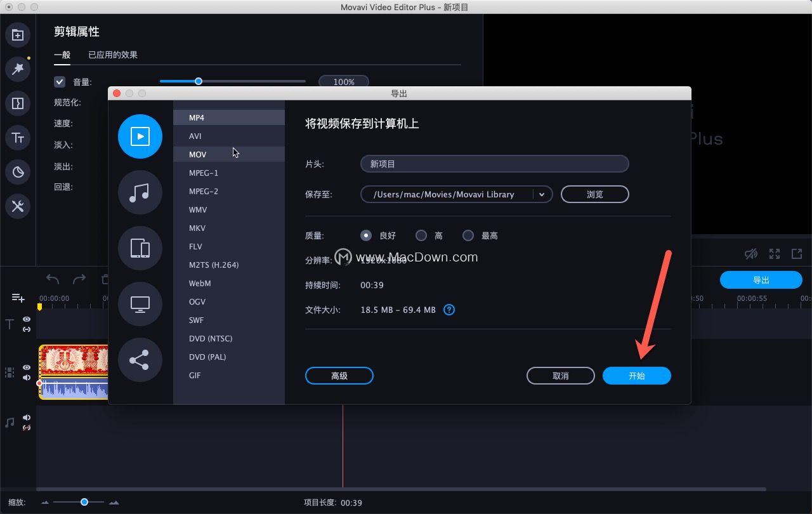
Task: Select 高 quality radio button
Action: (421, 235)
